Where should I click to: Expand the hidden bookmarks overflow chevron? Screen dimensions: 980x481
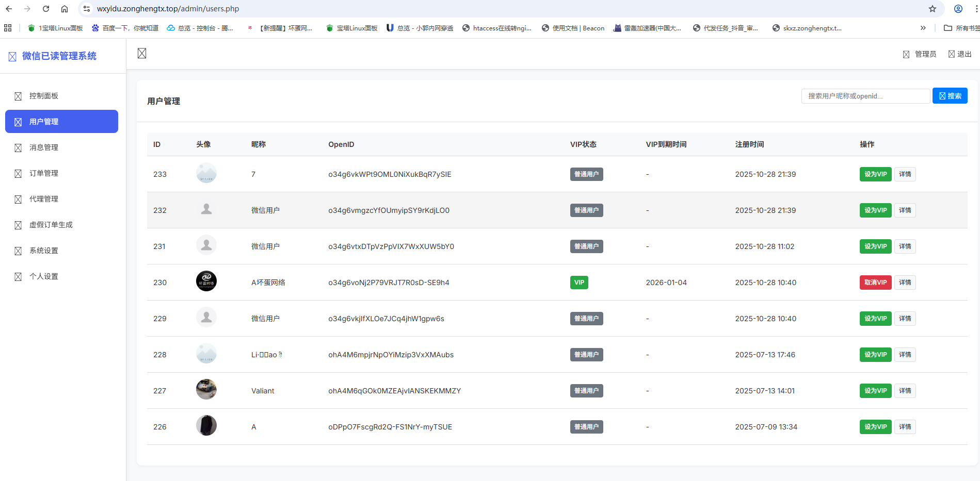[923, 28]
